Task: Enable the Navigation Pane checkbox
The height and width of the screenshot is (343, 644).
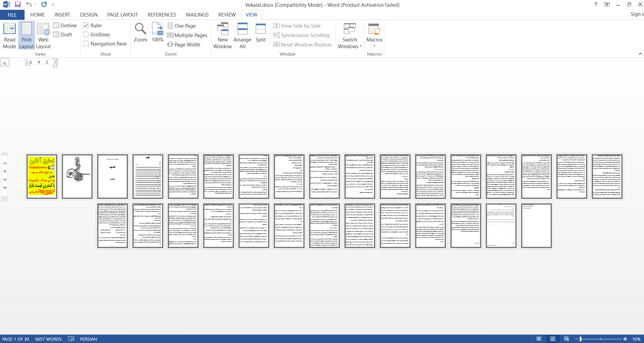Action: coord(86,44)
